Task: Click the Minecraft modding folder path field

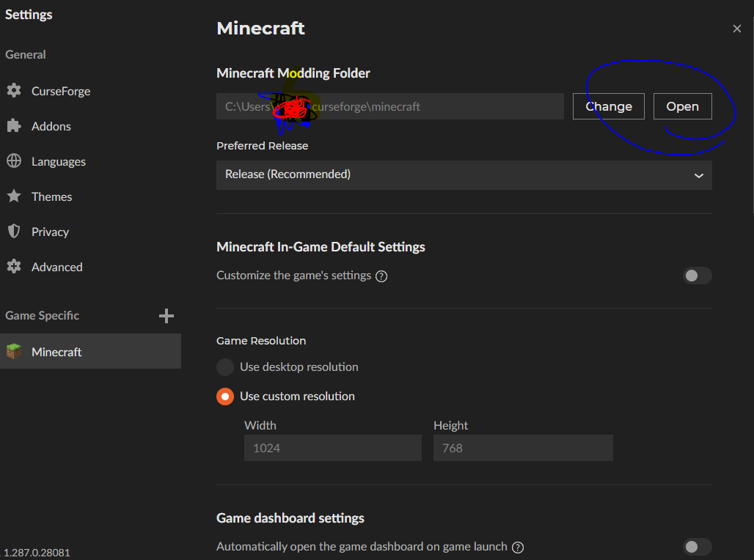Action: [x=390, y=106]
